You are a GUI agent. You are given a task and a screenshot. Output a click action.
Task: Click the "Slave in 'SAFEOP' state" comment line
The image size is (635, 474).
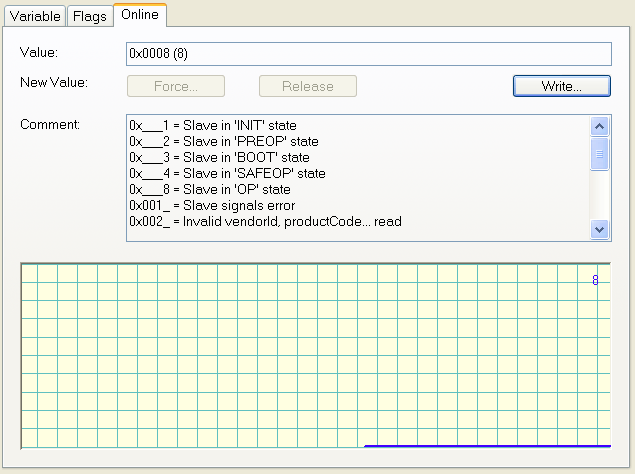(228, 173)
